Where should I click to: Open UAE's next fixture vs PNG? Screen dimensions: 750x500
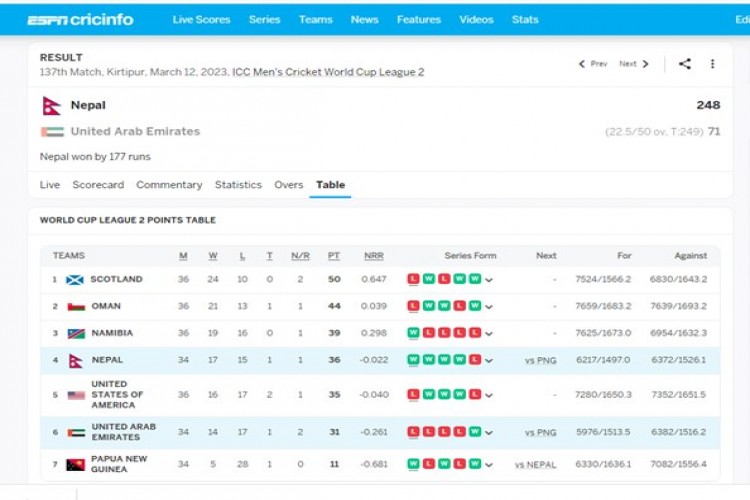pos(540,433)
